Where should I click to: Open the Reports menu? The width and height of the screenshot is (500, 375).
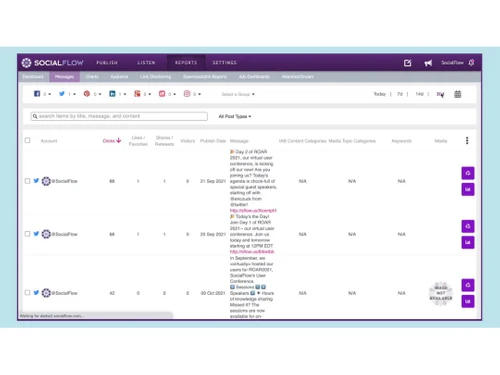click(186, 63)
